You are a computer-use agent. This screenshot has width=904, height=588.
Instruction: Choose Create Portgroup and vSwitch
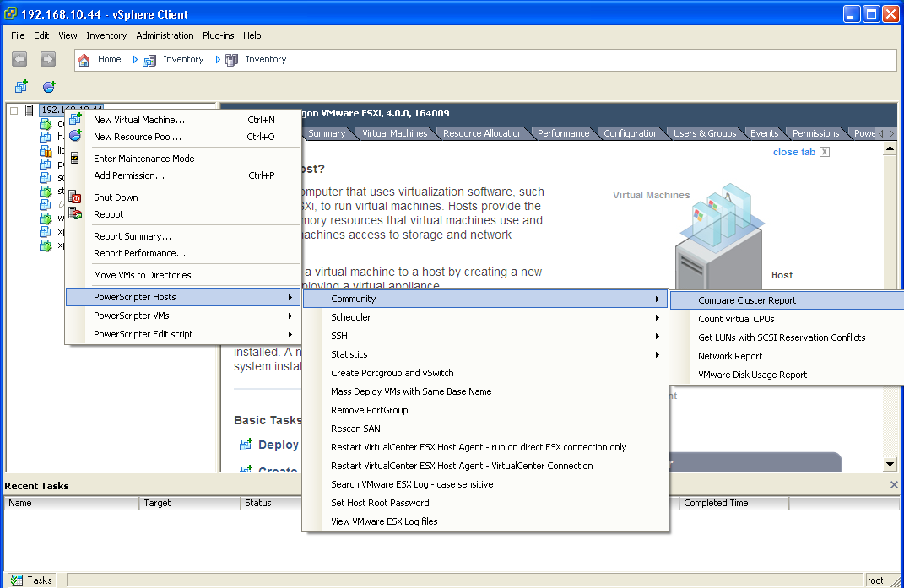(485, 373)
